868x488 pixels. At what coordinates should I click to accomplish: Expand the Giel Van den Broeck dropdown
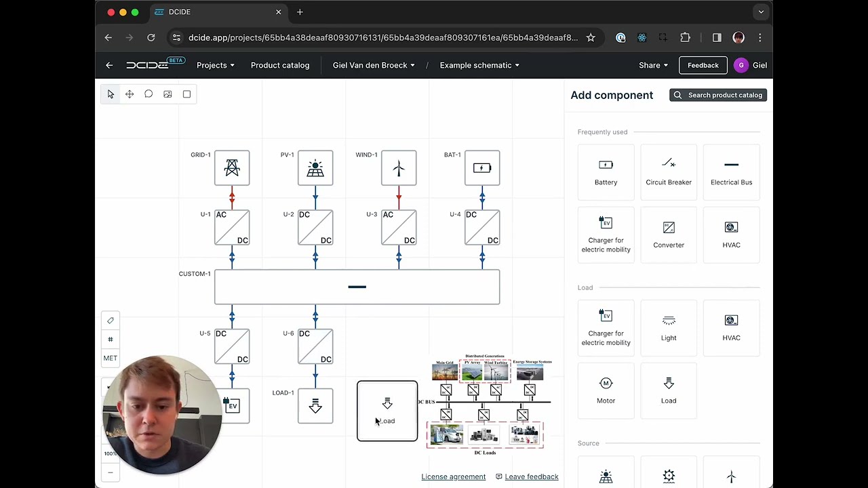[374, 65]
